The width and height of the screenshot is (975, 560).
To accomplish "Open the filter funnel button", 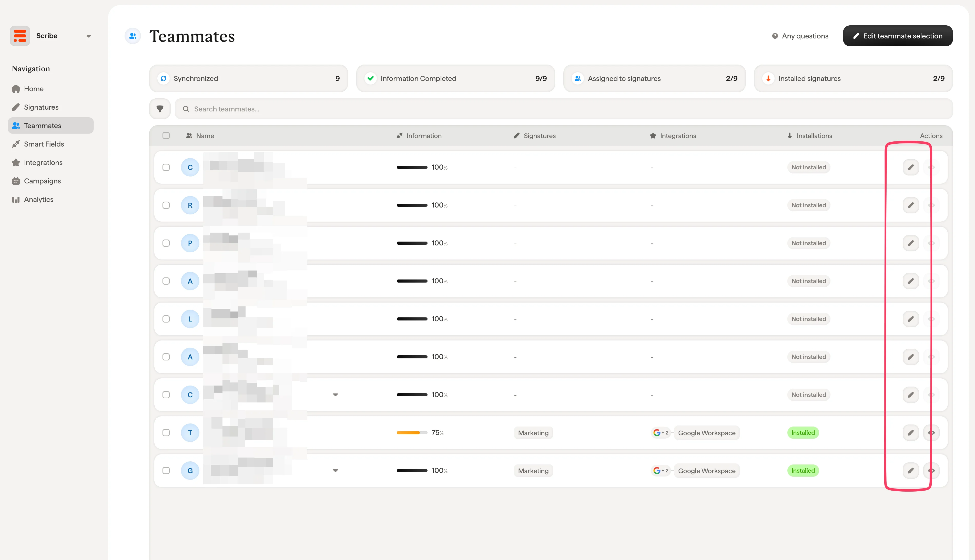I will coord(160,109).
